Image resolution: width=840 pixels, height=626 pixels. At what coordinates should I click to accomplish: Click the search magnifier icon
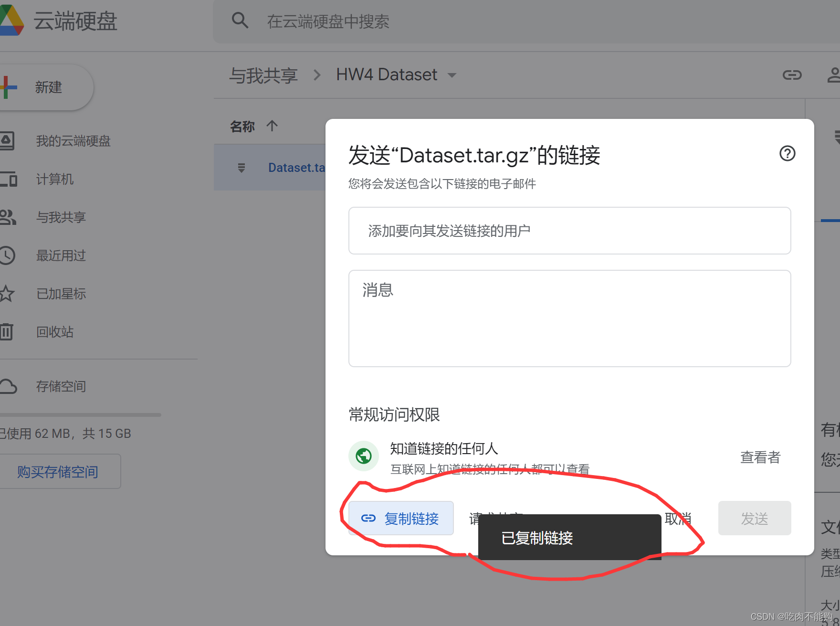(240, 21)
